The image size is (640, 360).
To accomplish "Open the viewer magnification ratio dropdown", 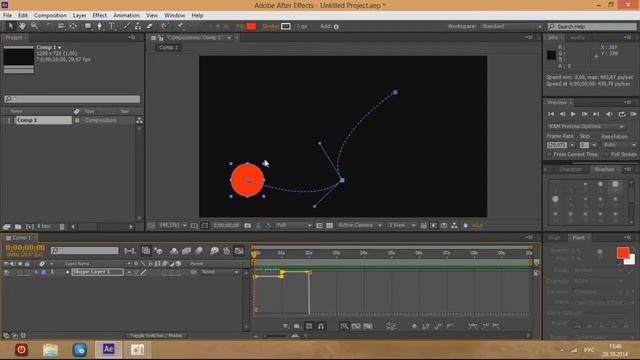I will pos(173,225).
